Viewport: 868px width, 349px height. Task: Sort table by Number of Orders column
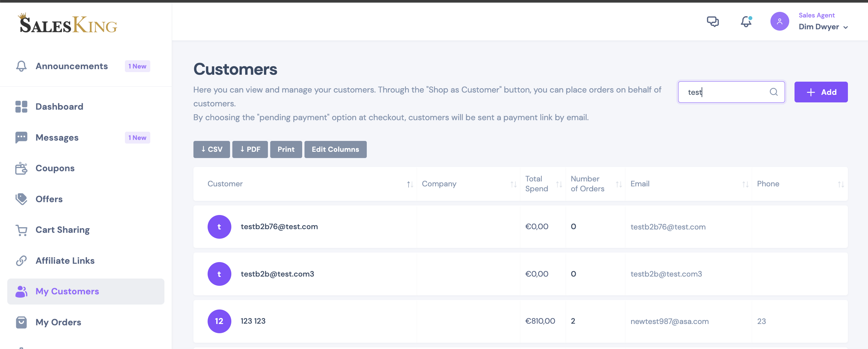[x=619, y=184]
